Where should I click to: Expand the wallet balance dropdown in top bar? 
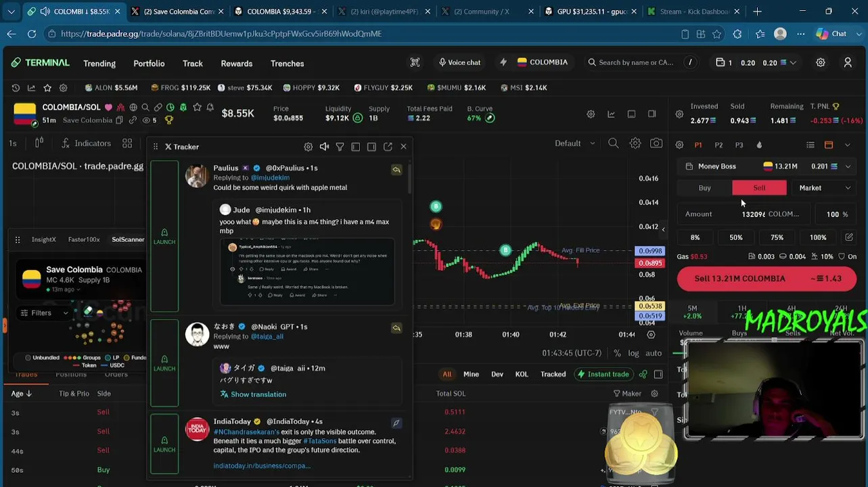[x=793, y=63]
